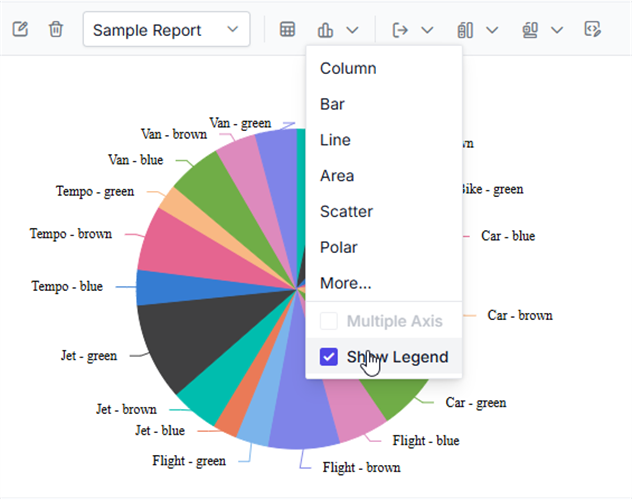Click the Flight - blue label
632x500 pixels.
pyautogui.click(x=426, y=441)
